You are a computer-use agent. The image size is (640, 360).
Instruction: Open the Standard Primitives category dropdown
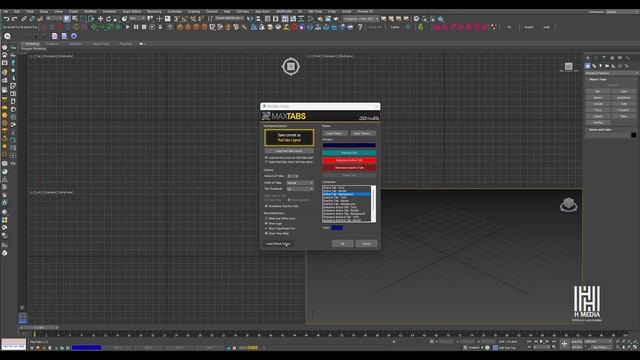pyautogui.click(x=612, y=73)
